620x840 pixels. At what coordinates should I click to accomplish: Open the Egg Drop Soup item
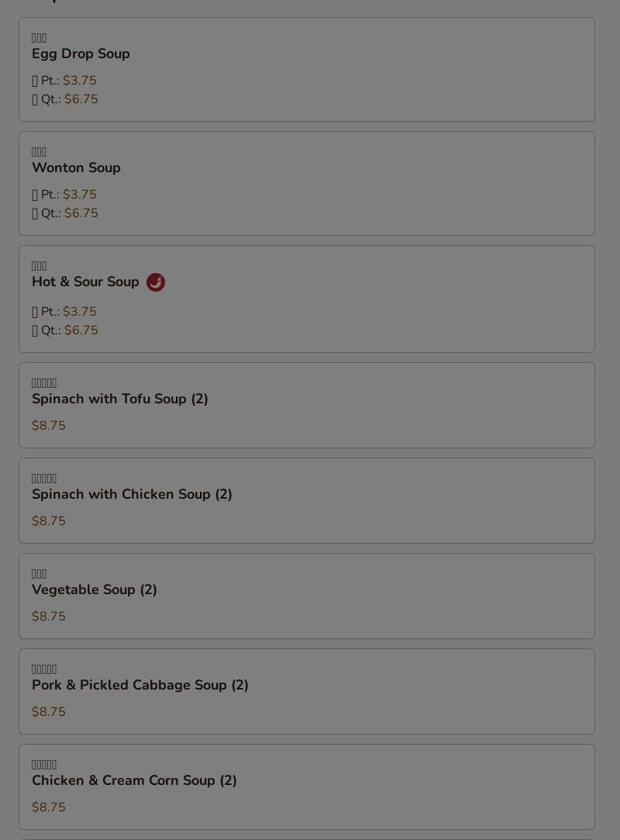[x=307, y=69]
